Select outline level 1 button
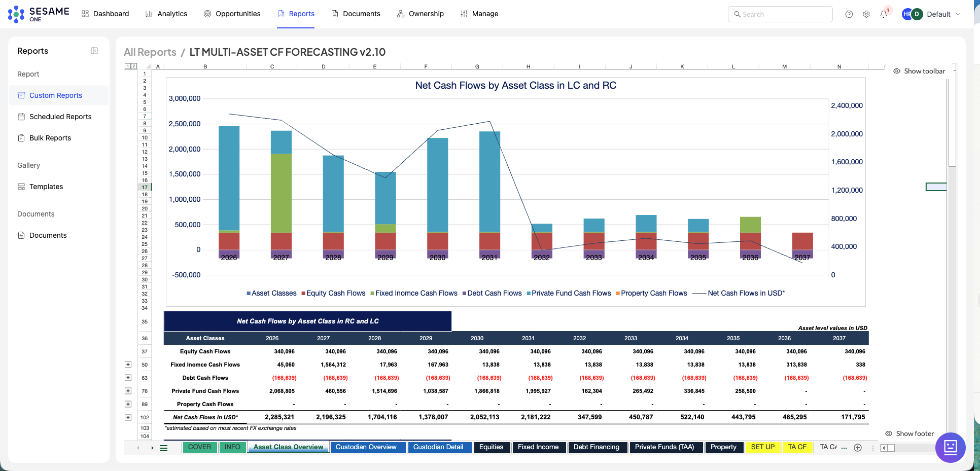The height and width of the screenshot is (471, 980). 128,66
